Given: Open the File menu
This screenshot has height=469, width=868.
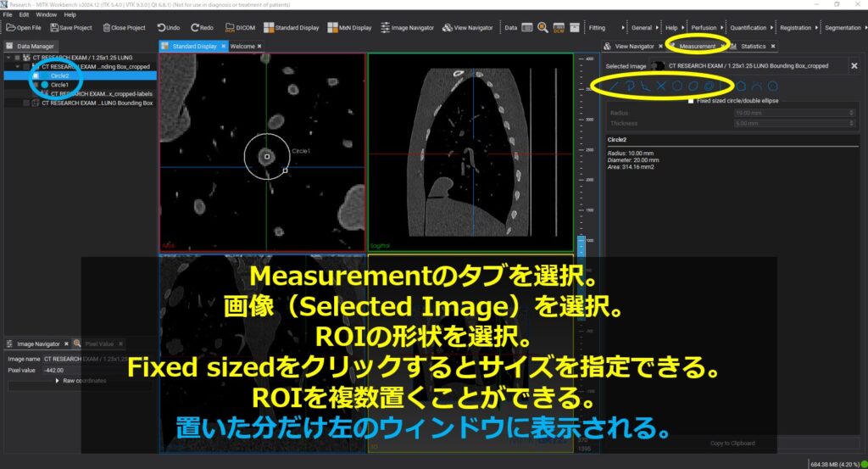Looking at the screenshot, I should coord(8,14).
